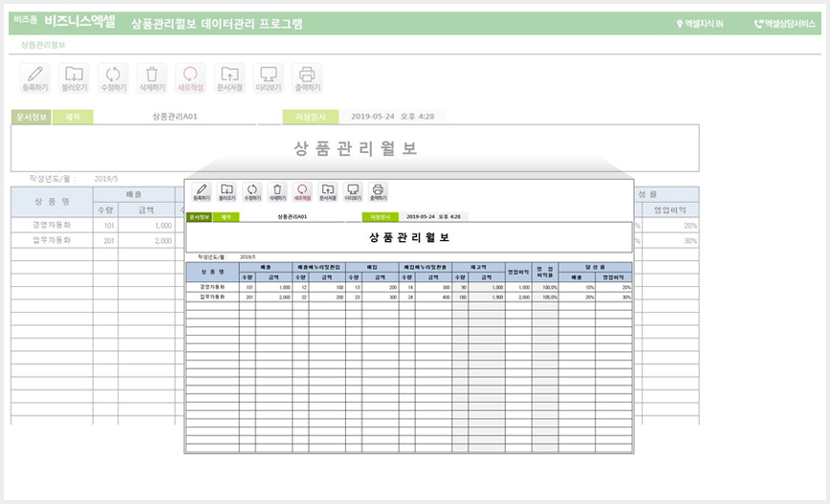This screenshot has height=504, width=830.
Task: Select 수정하기 refresh icon in front preview window
Action: [x=252, y=191]
